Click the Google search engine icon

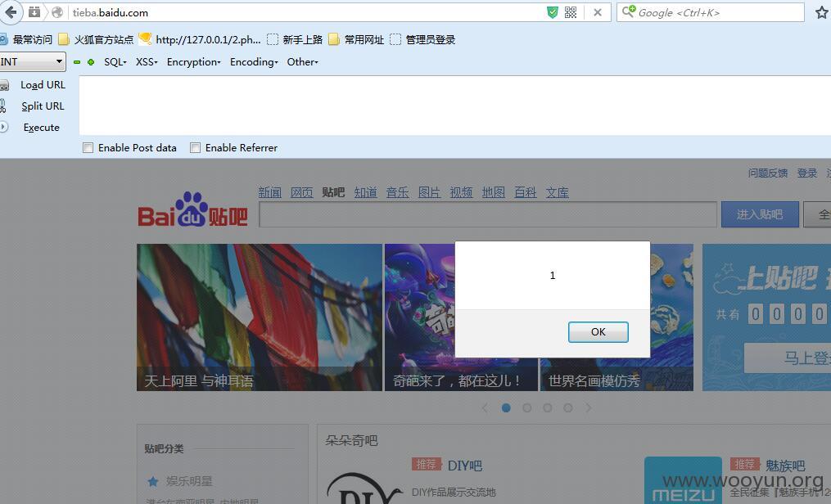tap(629, 11)
